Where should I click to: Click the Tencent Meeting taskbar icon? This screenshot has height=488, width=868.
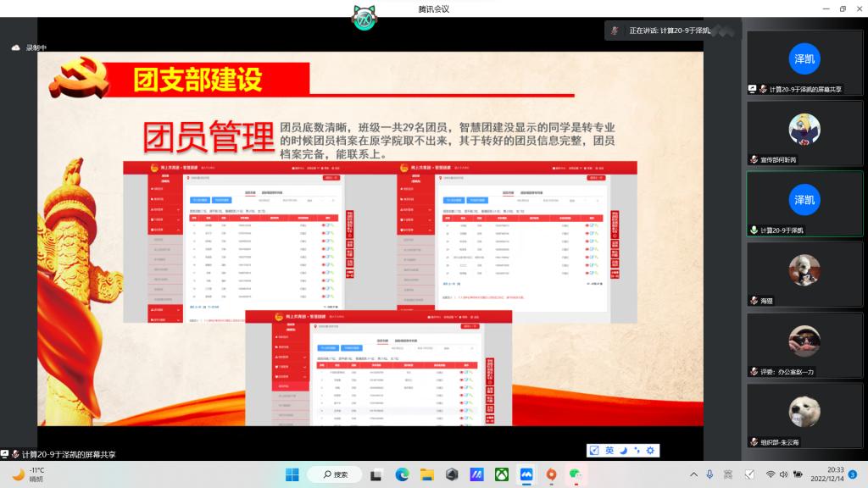pyautogui.click(x=526, y=474)
